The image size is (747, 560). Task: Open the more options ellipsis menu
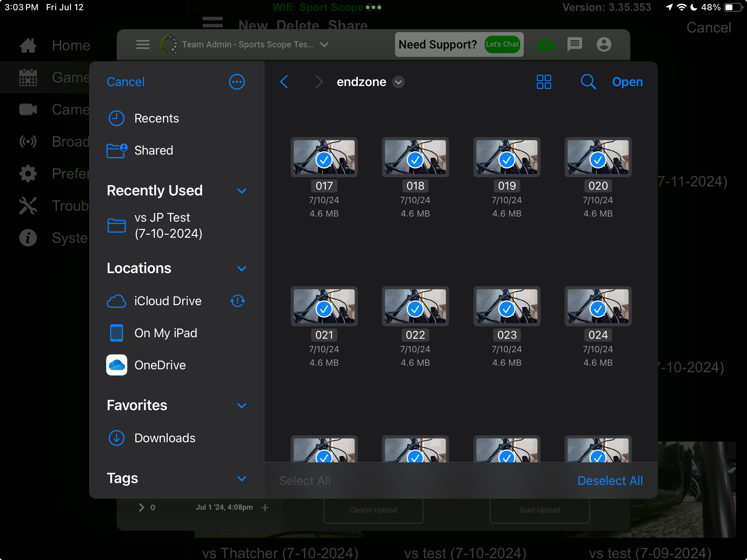click(237, 82)
